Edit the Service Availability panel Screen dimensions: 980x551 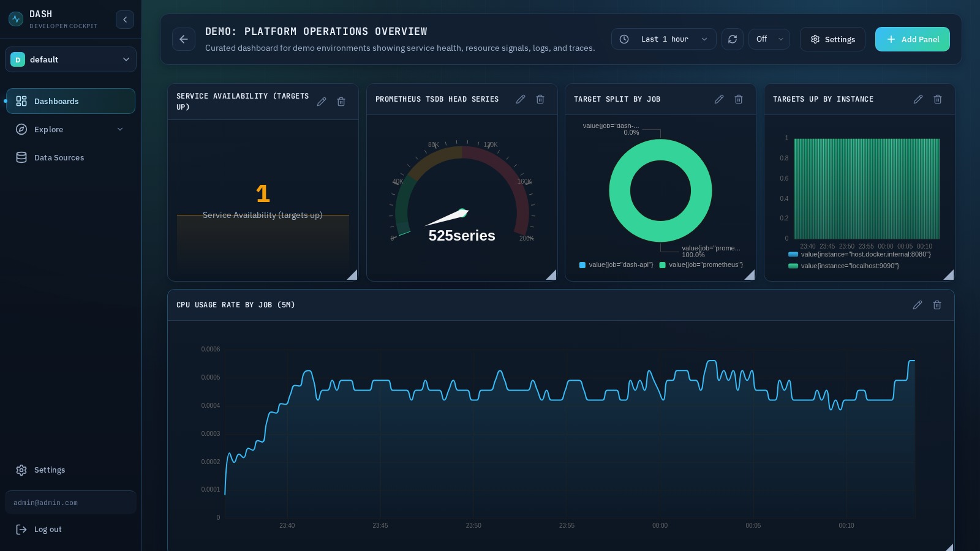click(322, 102)
